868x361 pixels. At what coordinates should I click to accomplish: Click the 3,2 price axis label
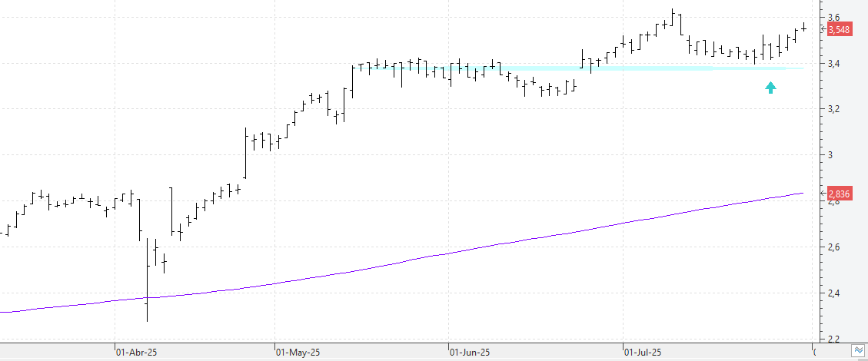pyautogui.click(x=833, y=110)
